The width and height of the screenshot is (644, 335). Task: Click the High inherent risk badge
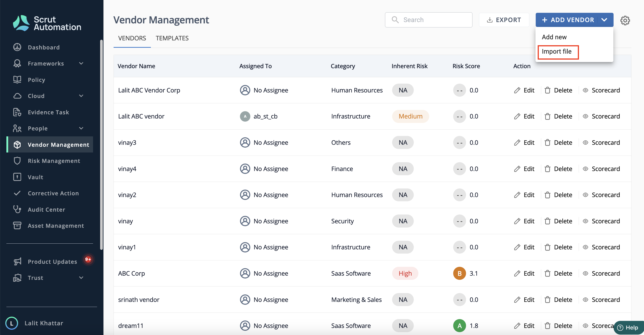pos(405,273)
